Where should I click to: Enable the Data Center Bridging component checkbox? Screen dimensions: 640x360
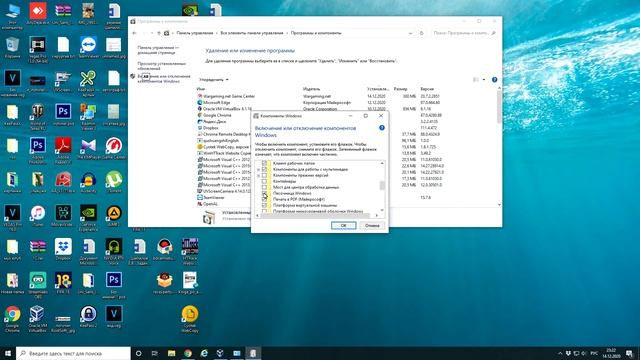[x=264, y=187]
